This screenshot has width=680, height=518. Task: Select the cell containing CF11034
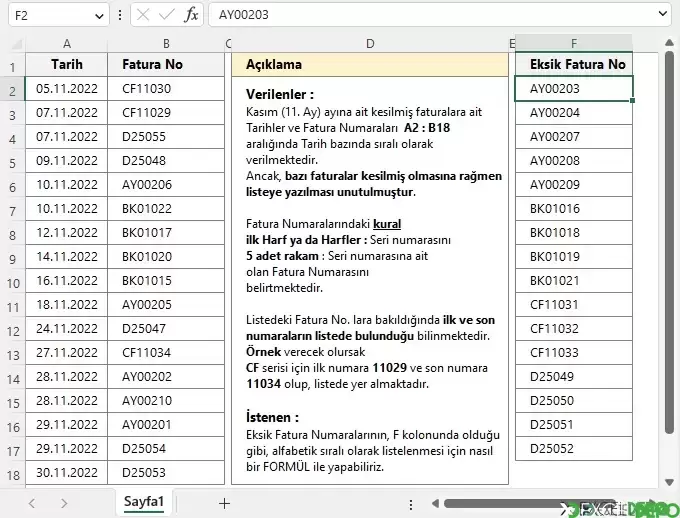pos(166,353)
